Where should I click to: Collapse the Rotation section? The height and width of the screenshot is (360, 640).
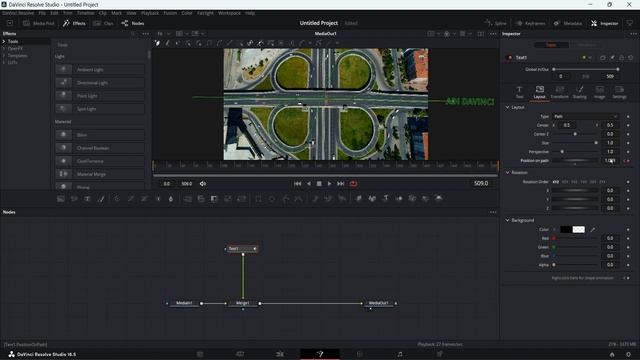507,173
